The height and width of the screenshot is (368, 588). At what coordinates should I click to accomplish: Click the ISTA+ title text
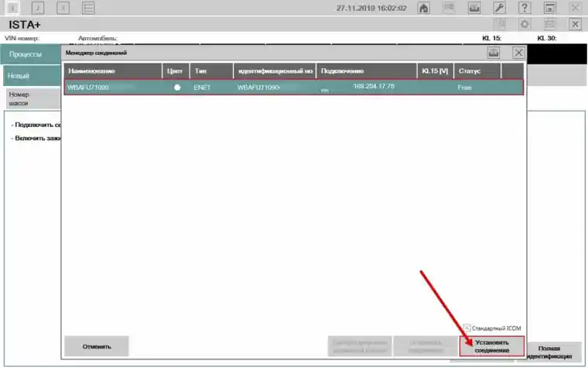(25, 25)
